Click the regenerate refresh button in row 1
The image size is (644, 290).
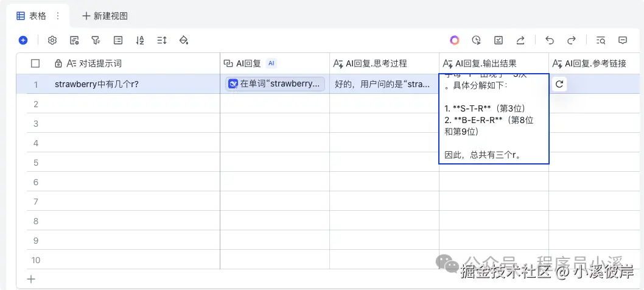pyautogui.click(x=559, y=84)
